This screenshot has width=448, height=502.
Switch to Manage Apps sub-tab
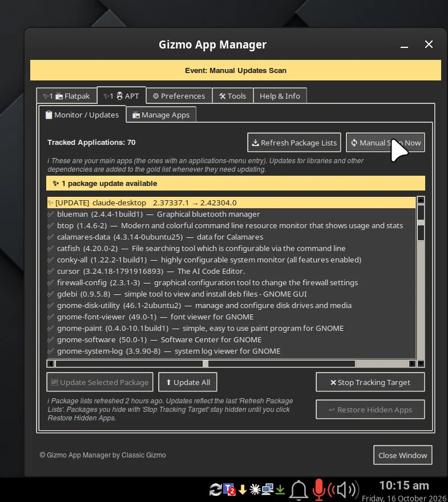click(x=161, y=115)
